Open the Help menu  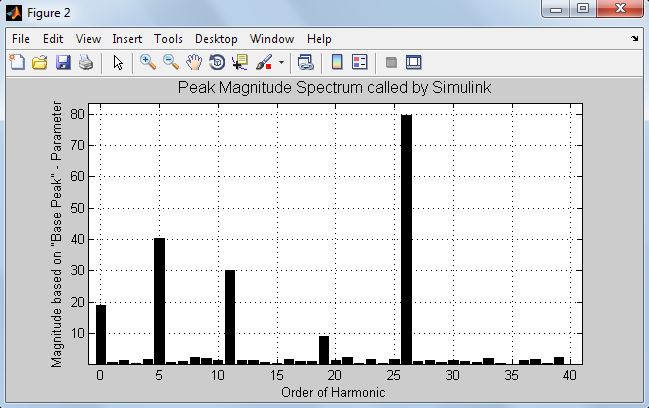(319, 39)
